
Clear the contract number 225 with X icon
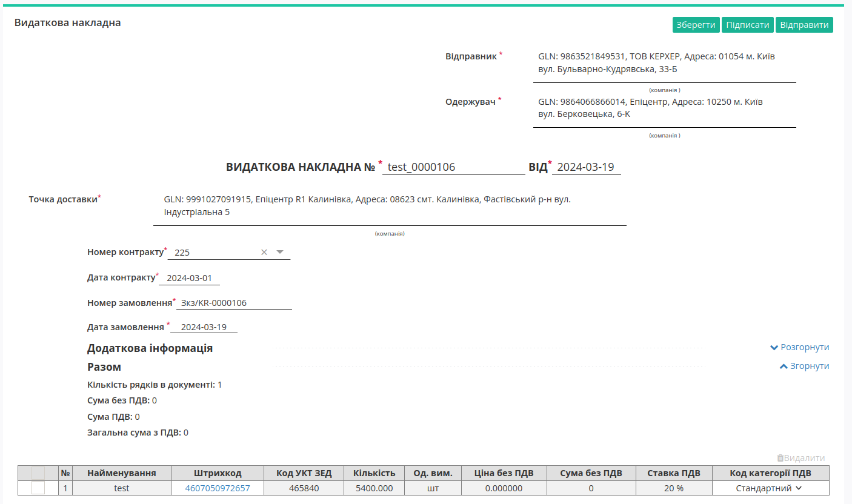tap(264, 252)
